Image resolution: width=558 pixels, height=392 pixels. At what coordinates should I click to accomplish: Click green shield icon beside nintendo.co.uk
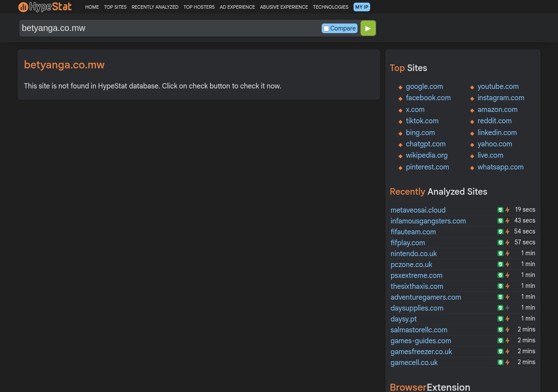coord(500,253)
